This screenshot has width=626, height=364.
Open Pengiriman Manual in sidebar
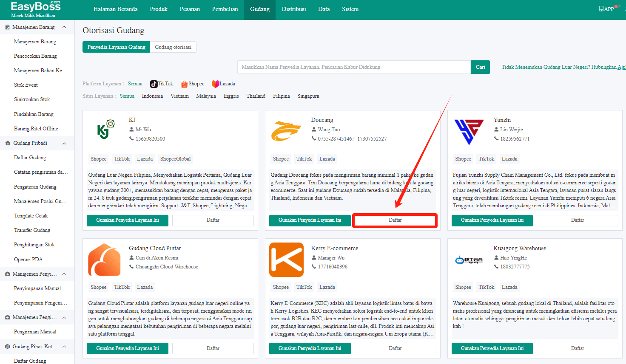pyautogui.click(x=35, y=332)
